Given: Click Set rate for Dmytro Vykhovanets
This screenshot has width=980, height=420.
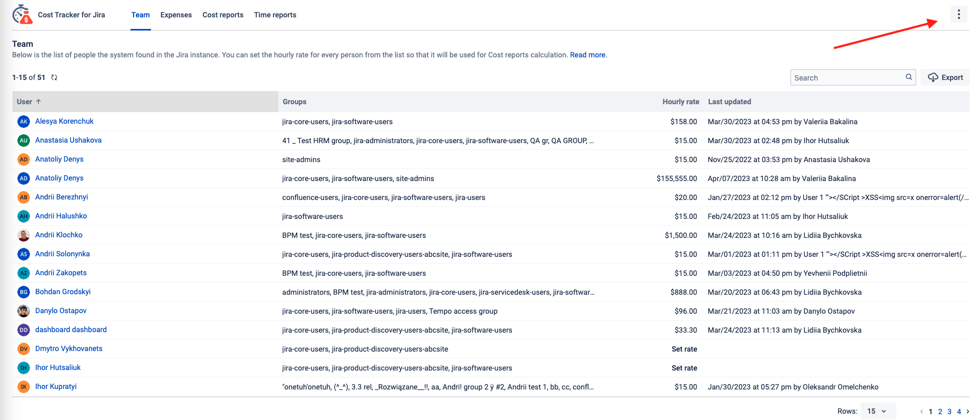Looking at the screenshot, I should click(684, 349).
